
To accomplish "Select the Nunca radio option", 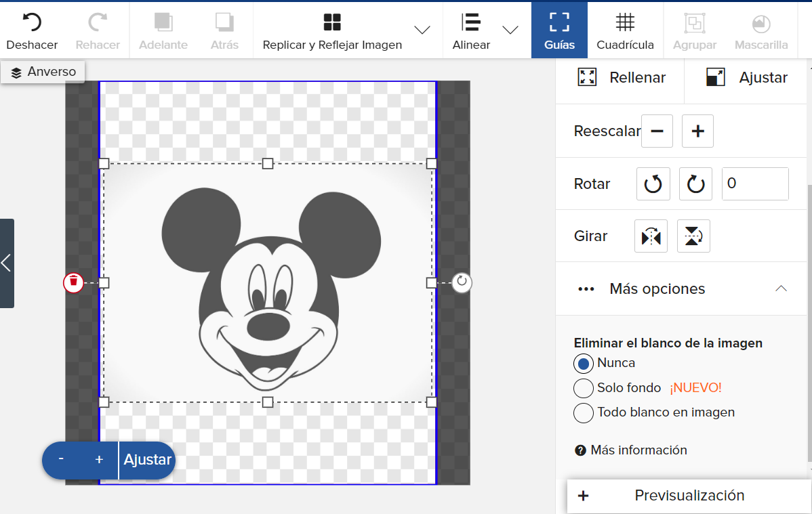I will (x=583, y=364).
